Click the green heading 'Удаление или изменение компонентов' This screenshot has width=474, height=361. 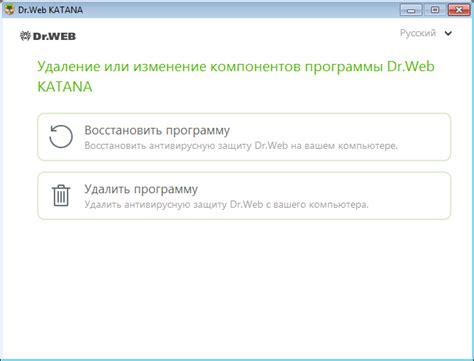click(169, 67)
